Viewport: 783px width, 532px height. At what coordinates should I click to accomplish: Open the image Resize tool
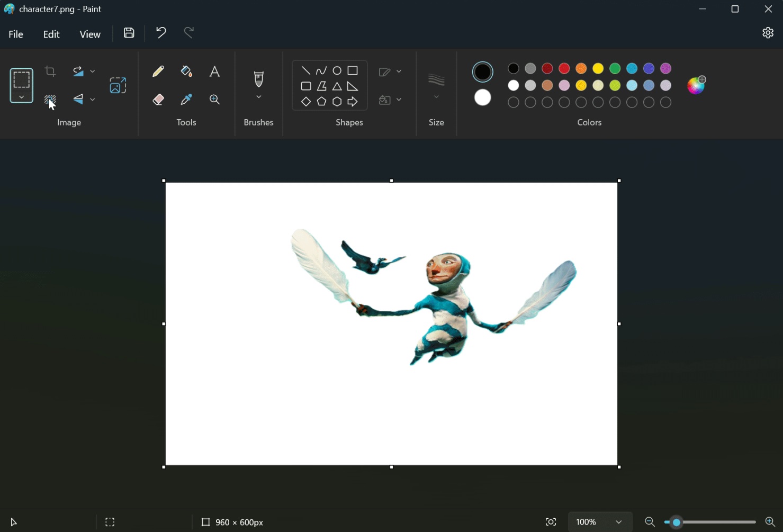coord(118,85)
